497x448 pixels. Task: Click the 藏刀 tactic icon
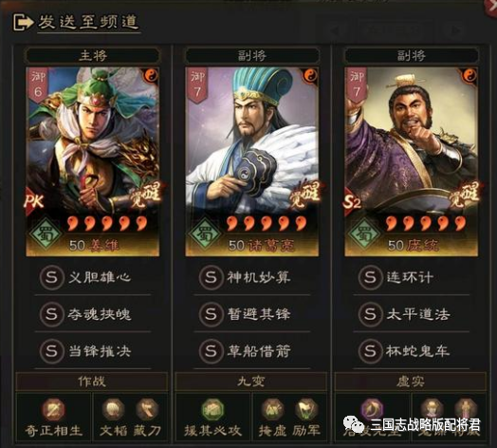point(147,409)
